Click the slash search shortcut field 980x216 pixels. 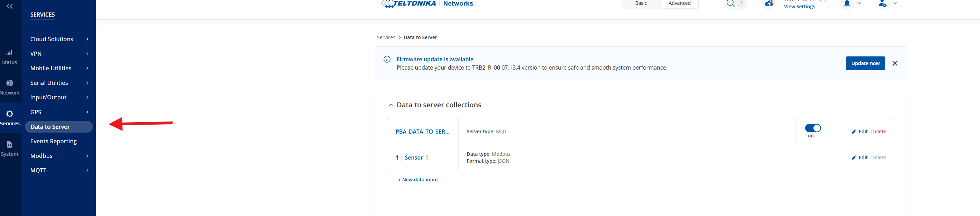(x=741, y=3)
